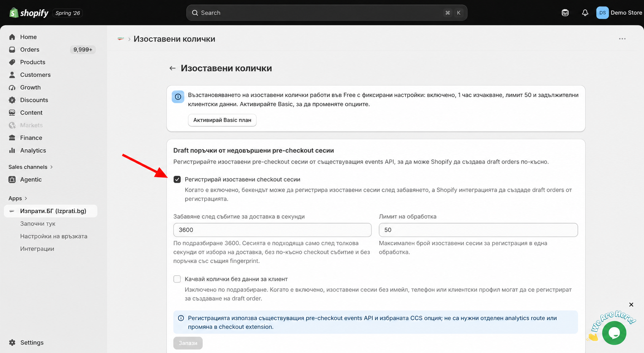
Task: Click the Customers person icon
Action: 12,74
